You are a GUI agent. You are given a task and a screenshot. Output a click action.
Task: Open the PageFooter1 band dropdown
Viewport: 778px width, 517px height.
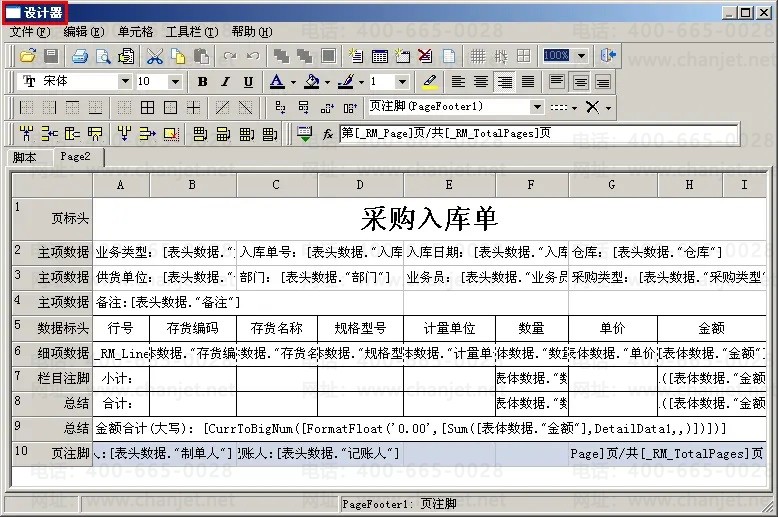(537, 107)
